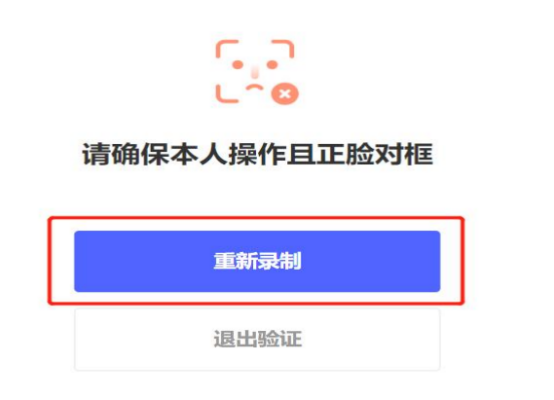Click the nose line of face icon
554x400 pixels.
(x=255, y=72)
